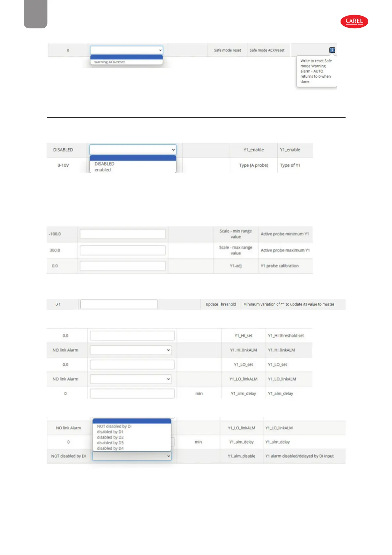Click the Y1-adj calibration input field
The image size is (392, 555).
coord(123,266)
